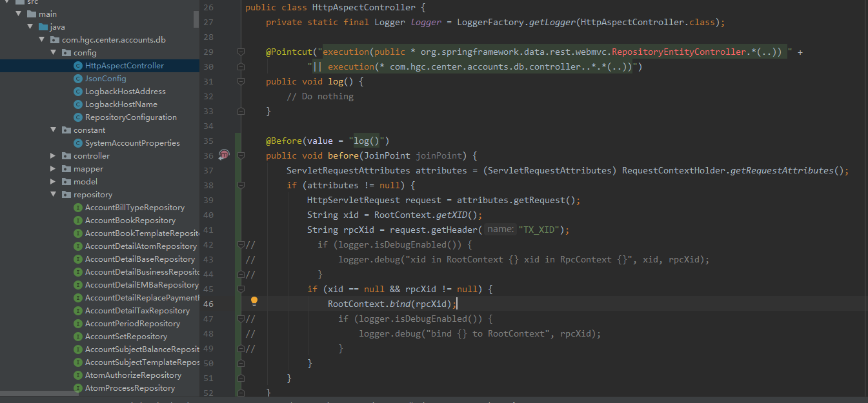Click the advice gutter marker on line 36
This screenshot has width=868, height=403.
(224, 155)
